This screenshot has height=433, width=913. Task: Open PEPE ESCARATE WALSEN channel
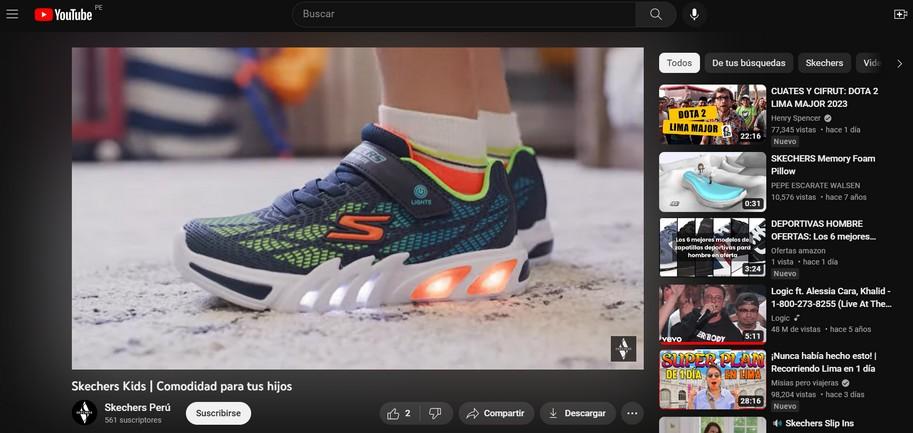point(815,185)
